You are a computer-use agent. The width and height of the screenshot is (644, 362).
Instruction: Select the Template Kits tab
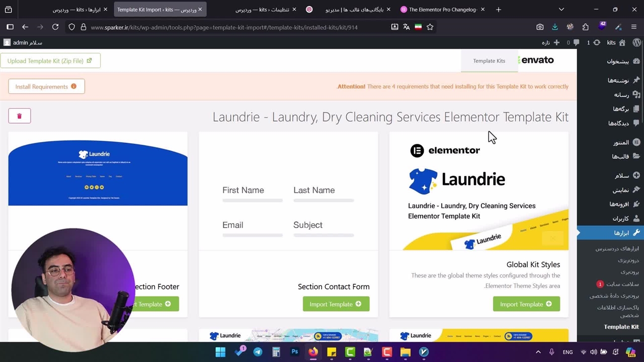coord(489,61)
